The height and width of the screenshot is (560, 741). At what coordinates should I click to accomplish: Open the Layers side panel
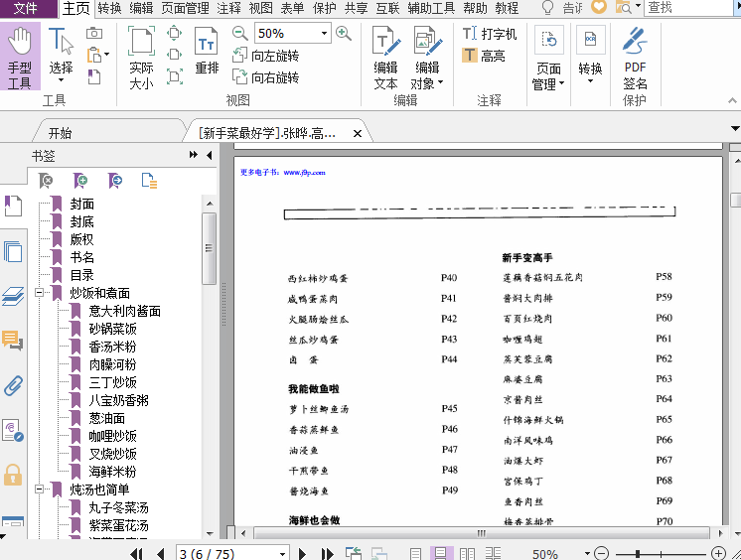click(x=13, y=296)
